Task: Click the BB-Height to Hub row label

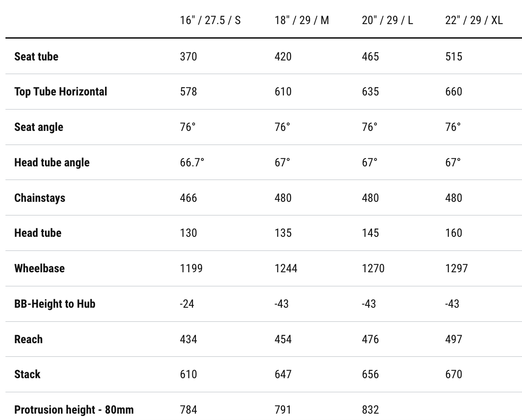Action: point(55,304)
